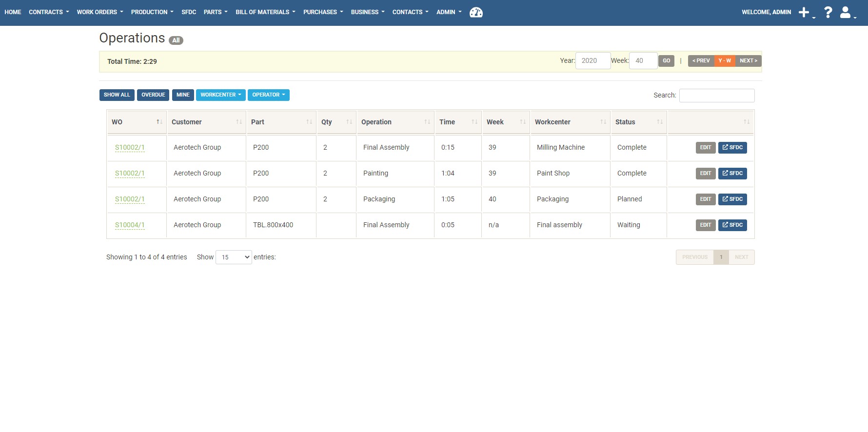The height and width of the screenshot is (432, 868).
Task: Open the entries-per-page select box
Action: click(234, 257)
